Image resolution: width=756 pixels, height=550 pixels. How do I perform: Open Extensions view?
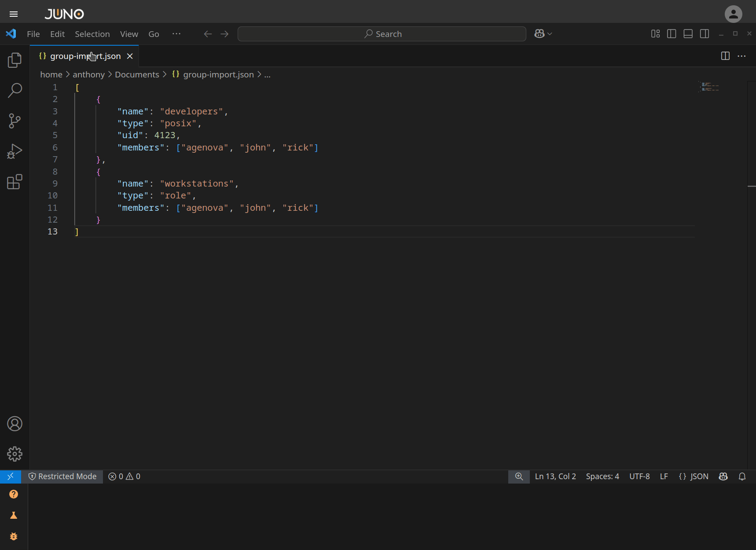click(15, 182)
